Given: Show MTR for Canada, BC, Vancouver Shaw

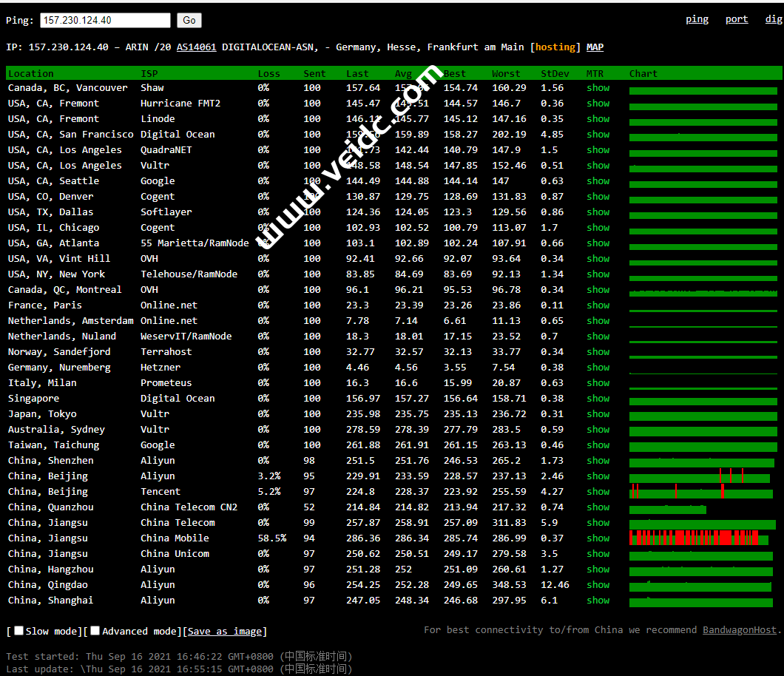Looking at the screenshot, I should 598,87.
